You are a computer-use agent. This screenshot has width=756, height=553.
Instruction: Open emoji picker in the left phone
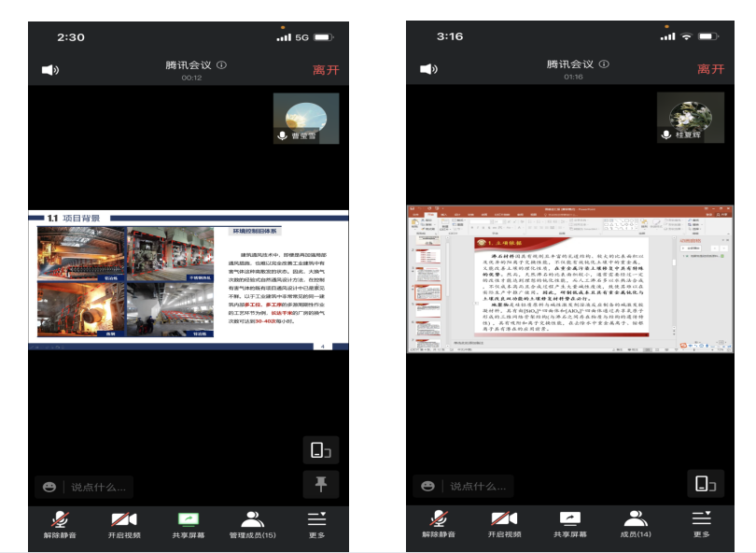click(x=49, y=487)
